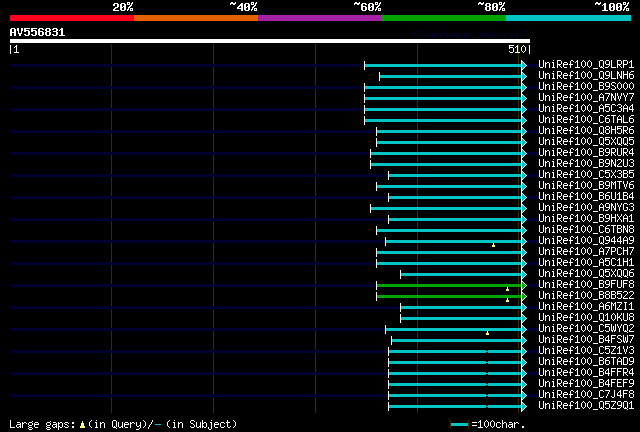Select the UniRef100_Q5XQQ5 label

[586, 142]
